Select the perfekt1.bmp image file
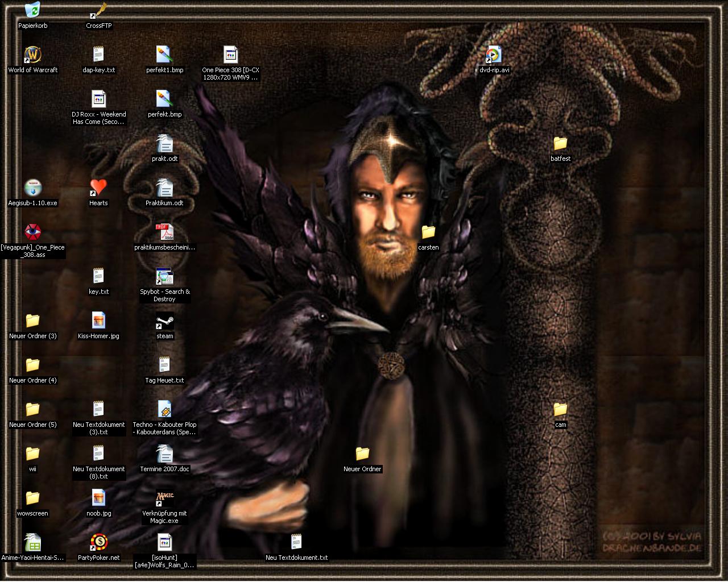 click(165, 55)
